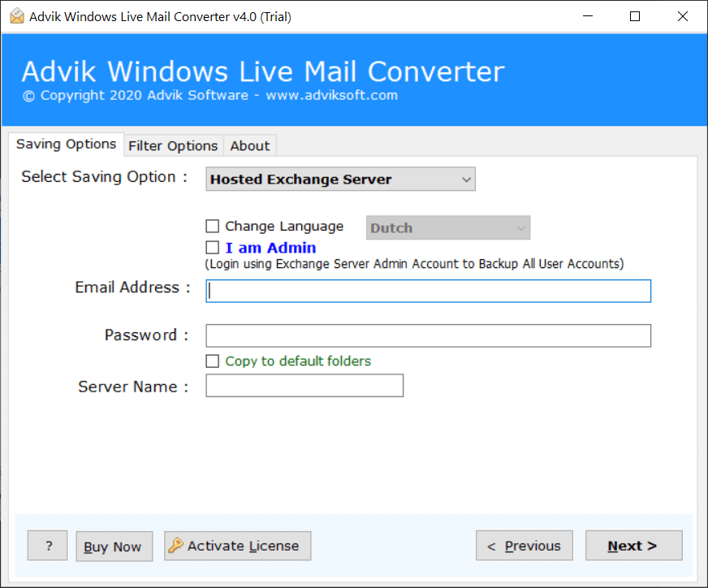Maximize the Advik converter window
Screen dimensions: 708x588
click(x=635, y=16)
